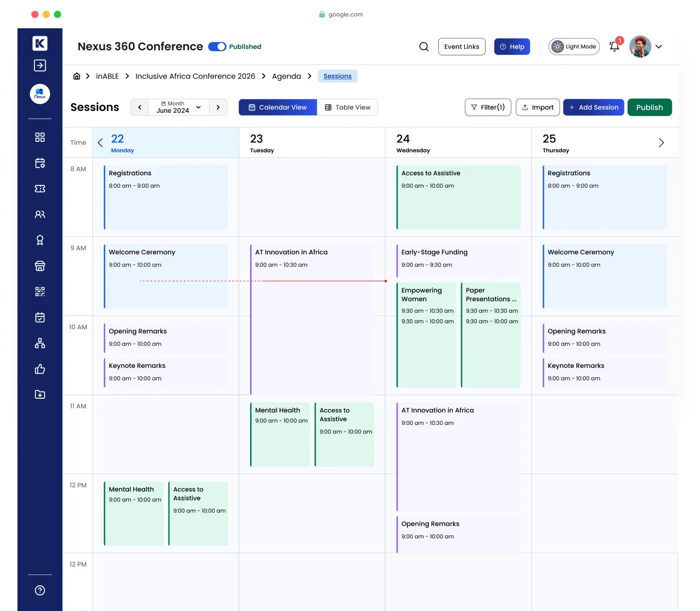The height and width of the screenshot is (611, 700).
Task: Open the QR code sidebar icon
Action: coord(40,291)
